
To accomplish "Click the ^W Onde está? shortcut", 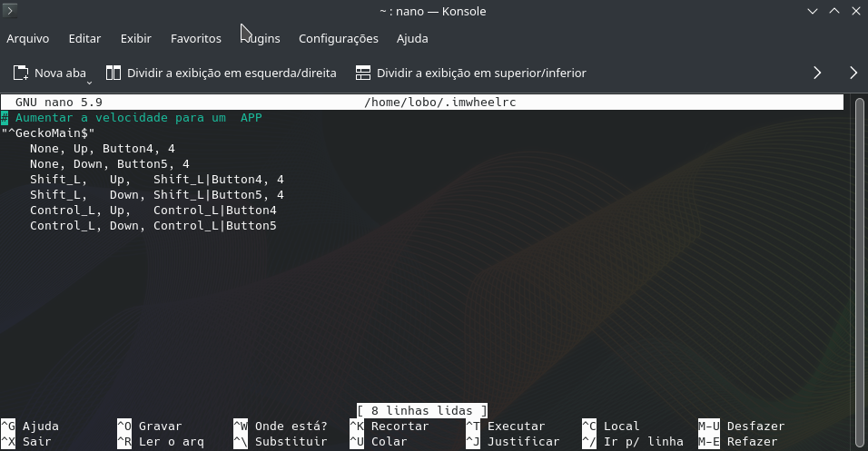I will point(281,426).
